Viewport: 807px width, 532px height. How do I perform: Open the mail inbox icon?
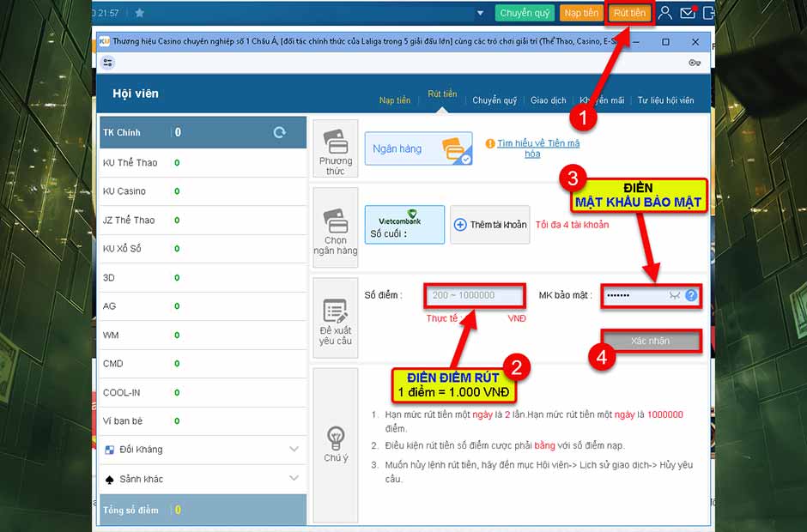click(x=688, y=13)
